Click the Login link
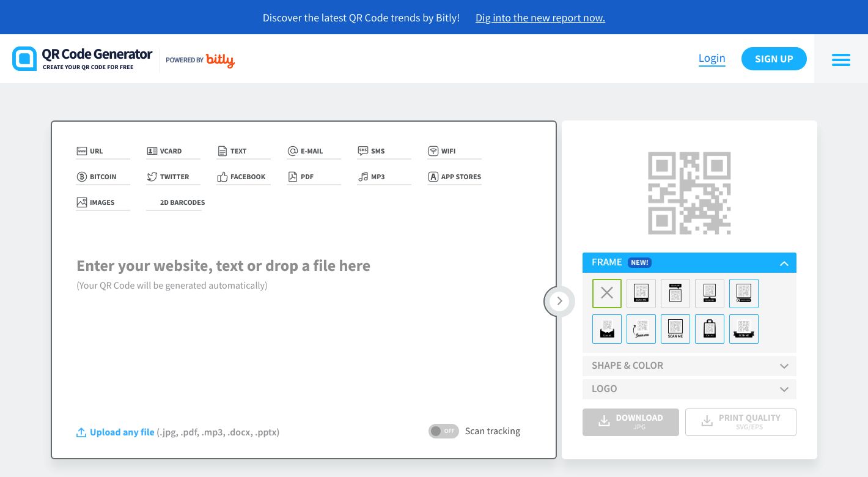 click(x=712, y=59)
